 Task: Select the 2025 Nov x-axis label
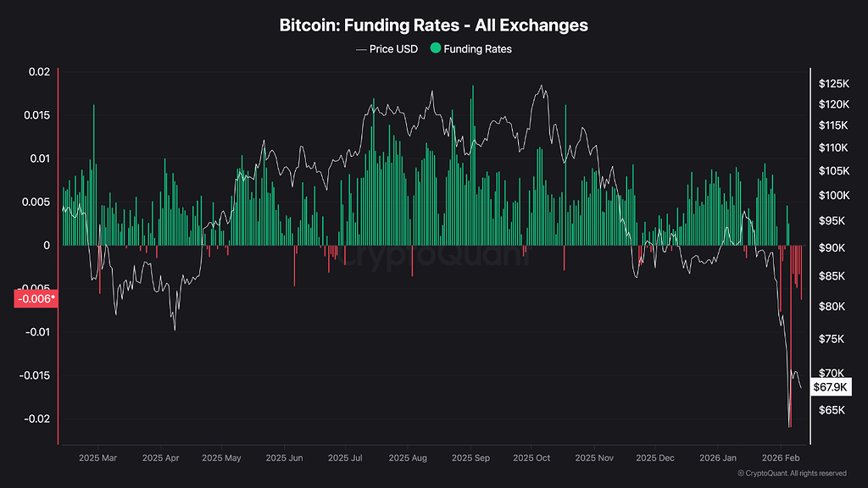pyautogui.click(x=593, y=457)
